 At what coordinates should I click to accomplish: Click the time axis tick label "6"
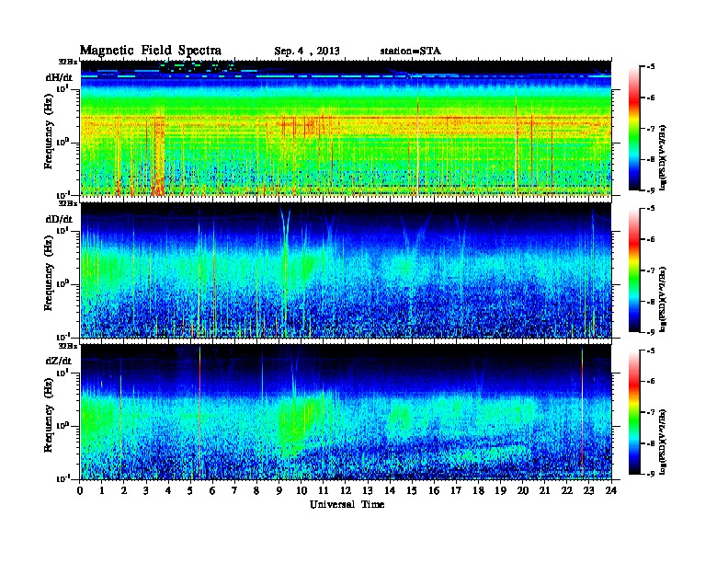pos(212,491)
